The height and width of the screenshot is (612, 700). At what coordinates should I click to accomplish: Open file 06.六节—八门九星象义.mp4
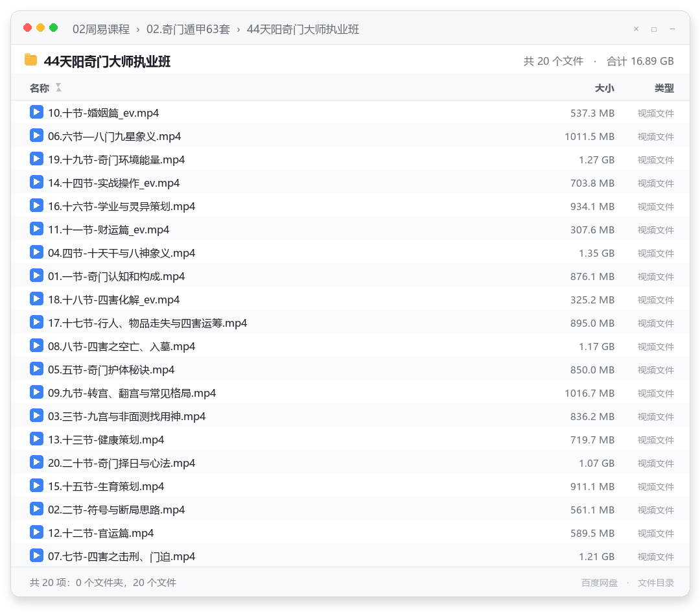tap(114, 136)
